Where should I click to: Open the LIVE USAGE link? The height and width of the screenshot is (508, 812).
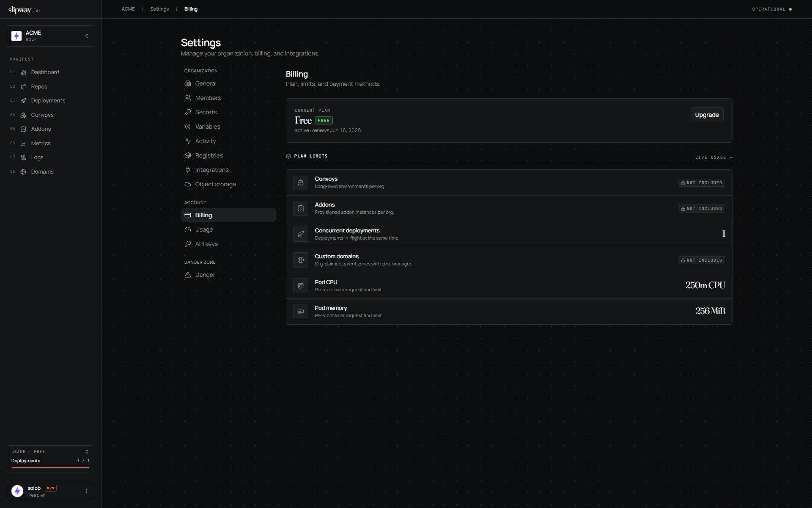pos(713,157)
